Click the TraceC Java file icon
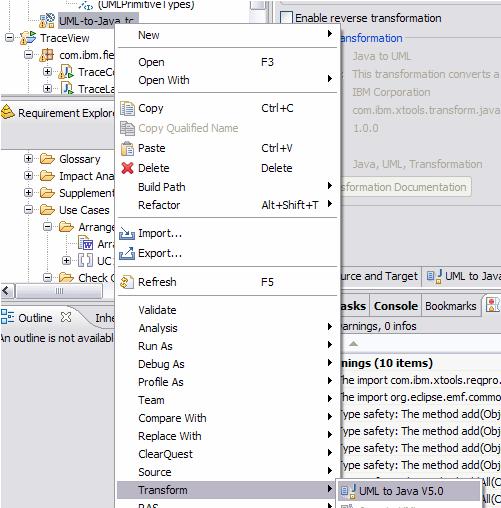Image resolution: width=501 pixels, height=508 pixels. coord(66,72)
